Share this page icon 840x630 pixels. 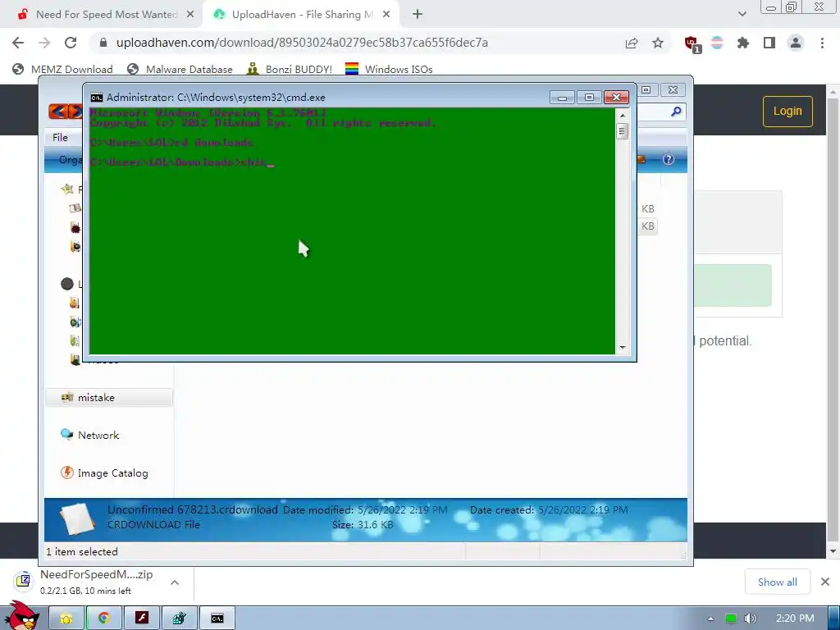pyautogui.click(x=632, y=43)
